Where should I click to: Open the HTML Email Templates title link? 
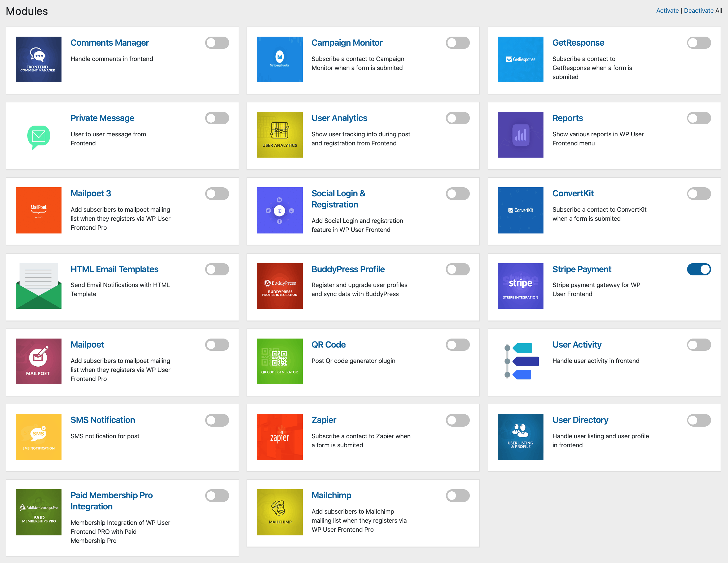[x=114, y=269]
